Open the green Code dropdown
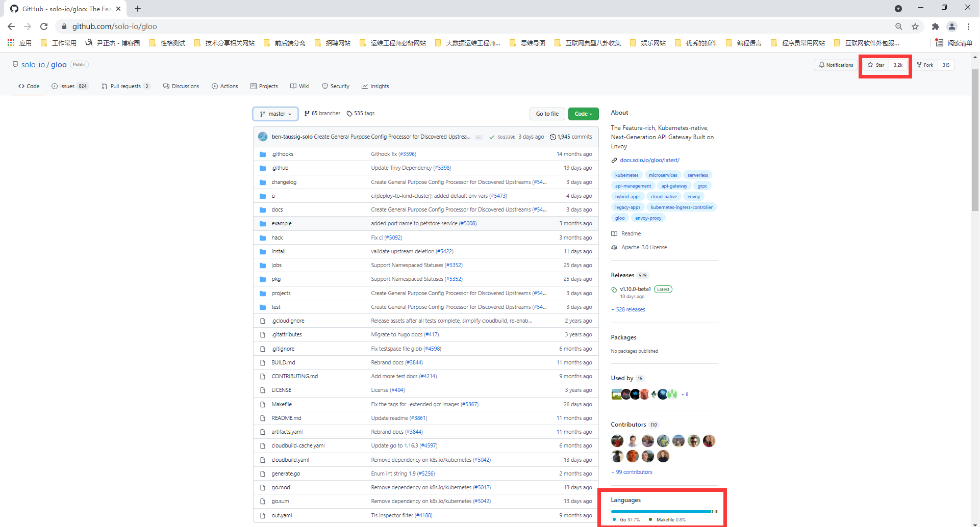 tap(583, 114)
